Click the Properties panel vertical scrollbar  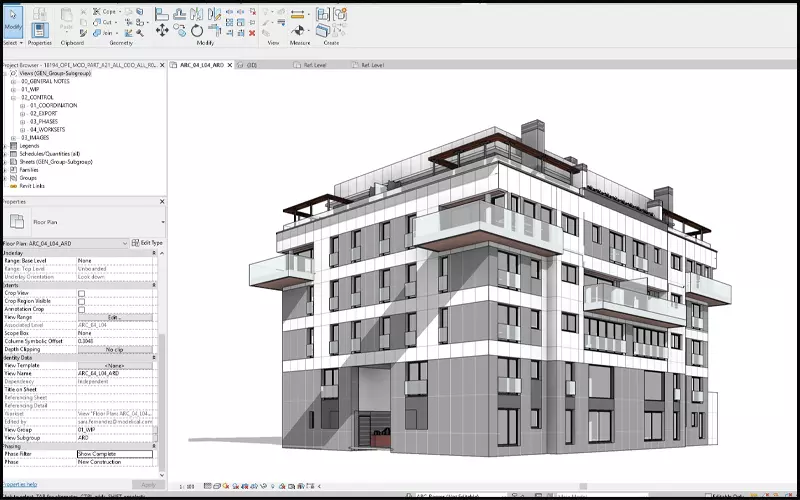pyautogui.click(x=162, y=402)
